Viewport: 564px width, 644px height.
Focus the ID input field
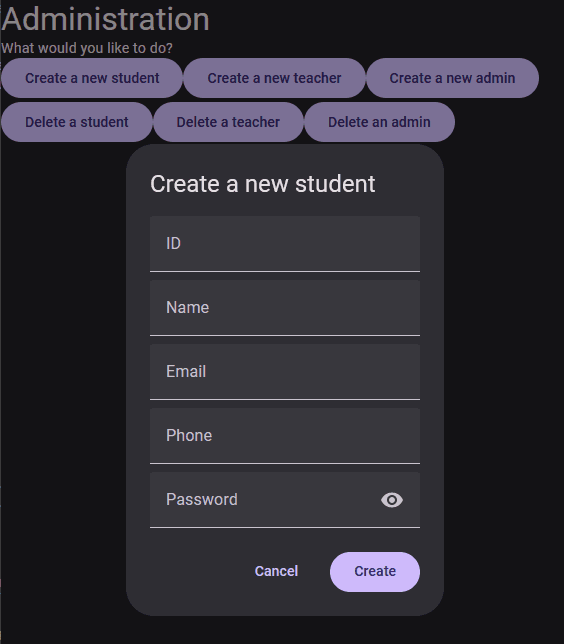(x=285, y=244)
